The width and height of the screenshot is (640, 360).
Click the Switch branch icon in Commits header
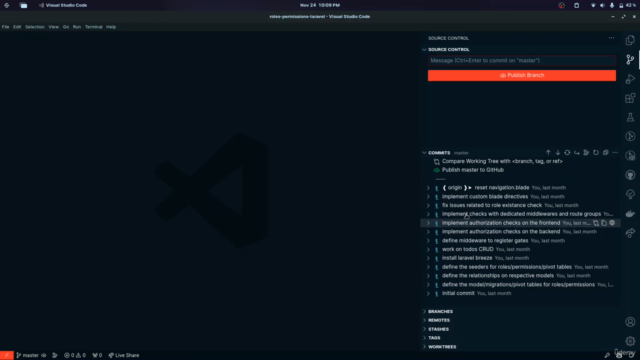coord(577,153)
